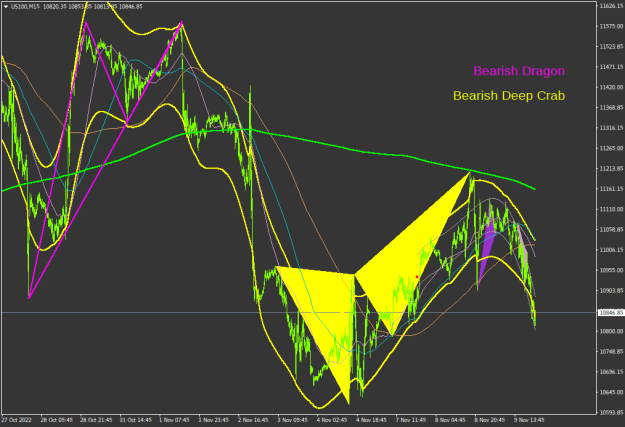Screen dimensions: 625x427
Task: Click the 4 Nov 02:45 time label
Action: 332,420
